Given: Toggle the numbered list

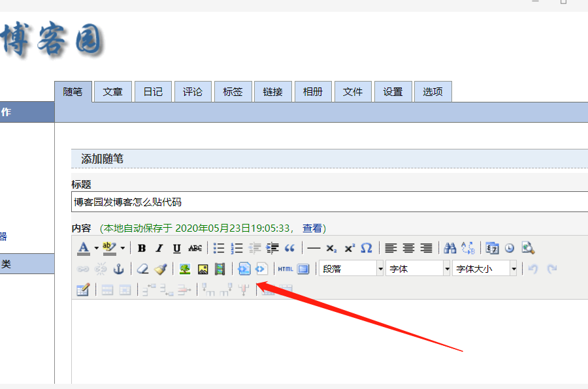Looking at the screenshot, I should [237, 248].
